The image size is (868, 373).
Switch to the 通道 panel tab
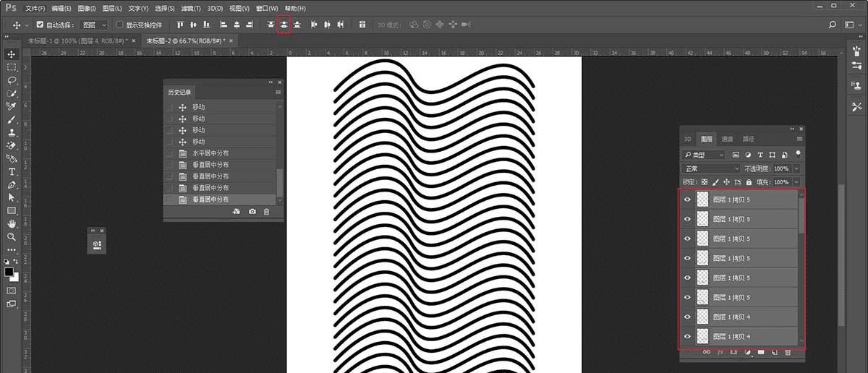[727, 139]
